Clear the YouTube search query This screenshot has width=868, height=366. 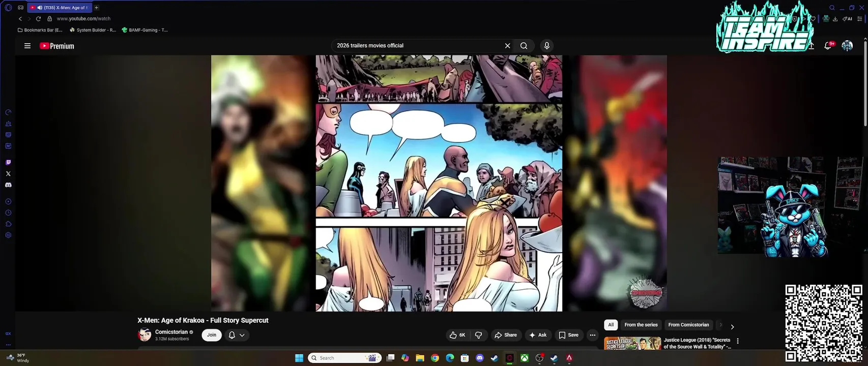click(507, 46)
